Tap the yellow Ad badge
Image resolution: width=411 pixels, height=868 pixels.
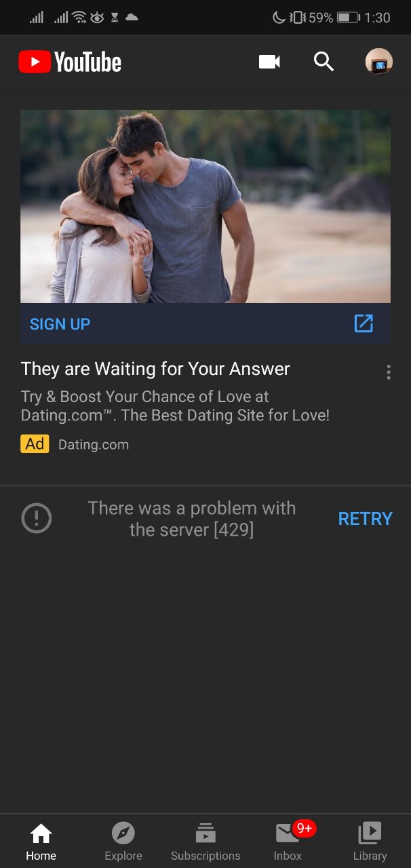click(35, 444)
